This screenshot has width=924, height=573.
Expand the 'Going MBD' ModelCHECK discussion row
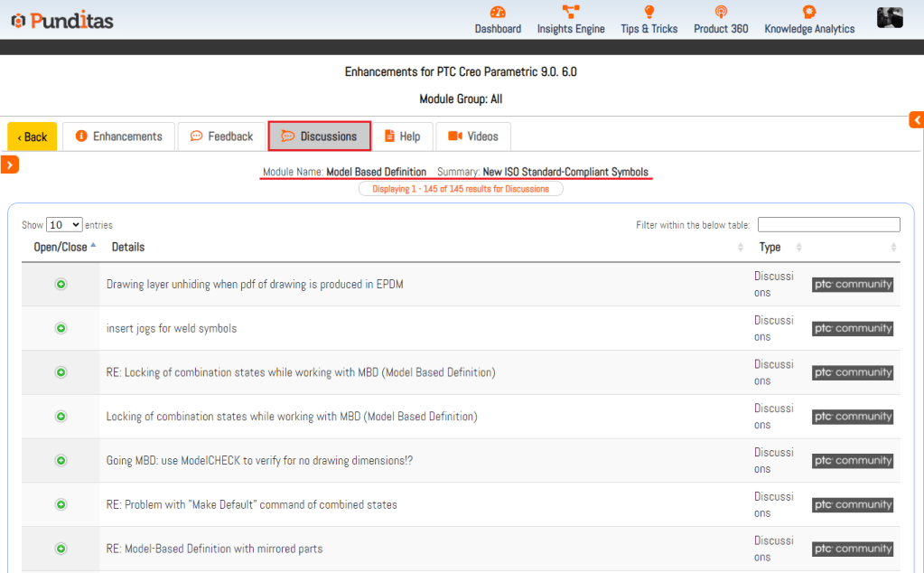click(x=61, y=460)
